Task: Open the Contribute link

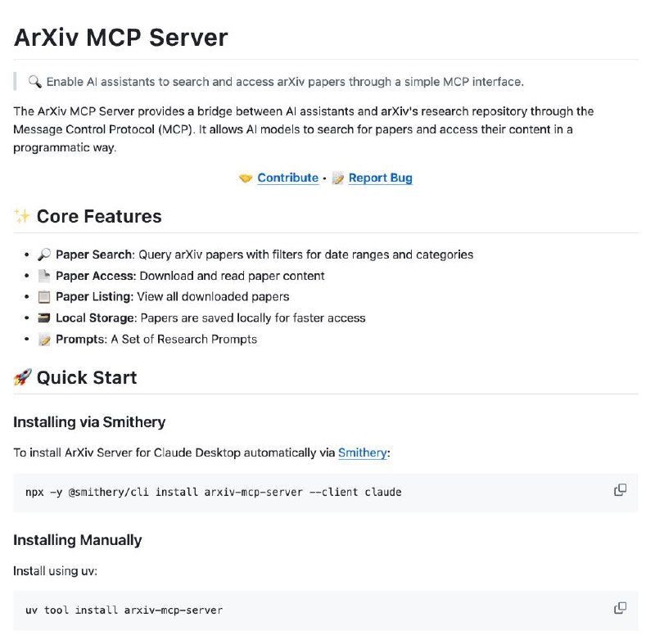Action: tap(288, 178)
